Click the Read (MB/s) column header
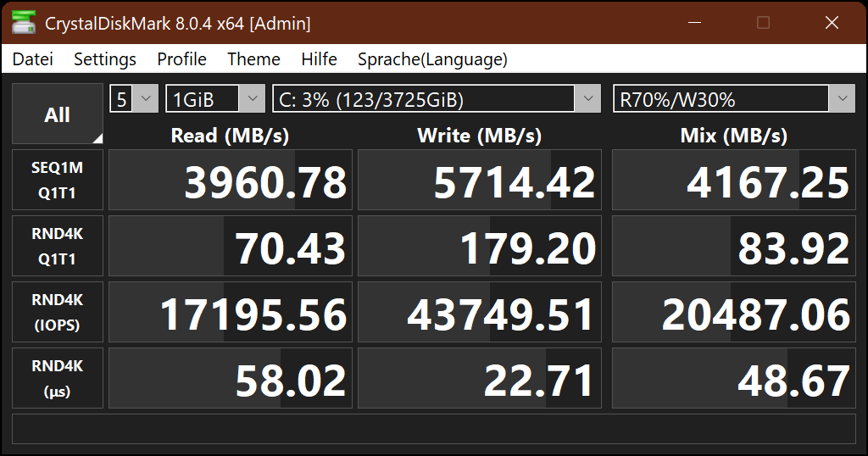 pyautogui.click(x=230, y=136)
